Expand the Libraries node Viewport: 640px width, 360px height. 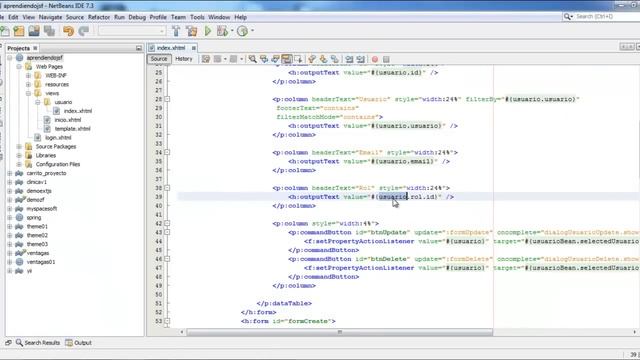[19, 156]
